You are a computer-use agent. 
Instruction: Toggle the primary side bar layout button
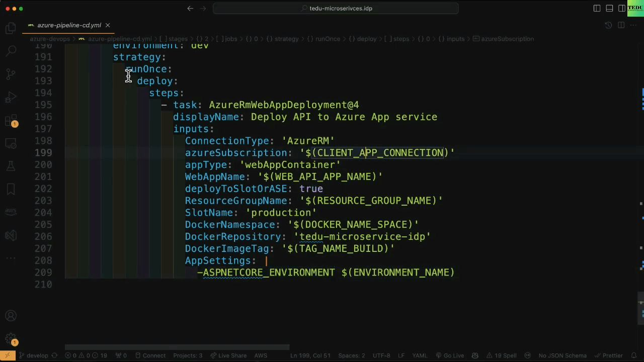597,9
